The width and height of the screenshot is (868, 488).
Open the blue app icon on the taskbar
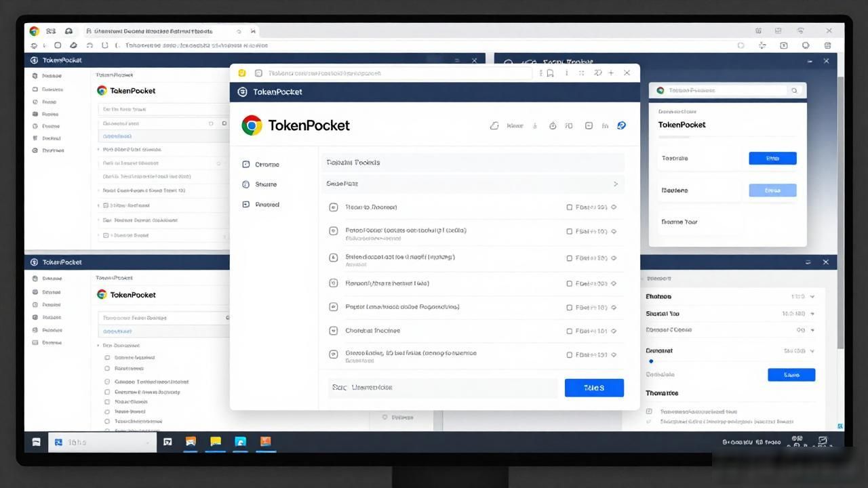(241, 442)
